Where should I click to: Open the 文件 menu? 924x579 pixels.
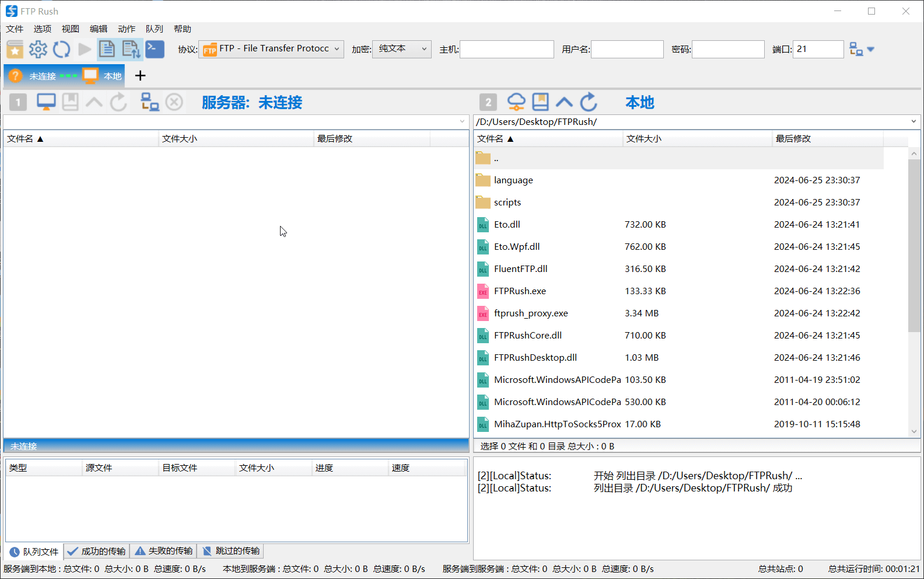point(15,29)
